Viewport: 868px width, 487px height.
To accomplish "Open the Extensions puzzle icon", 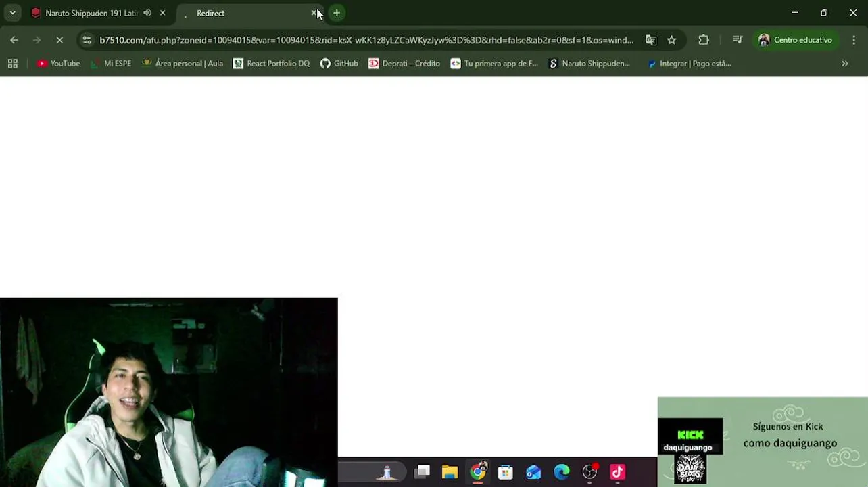I will [x=704, y=40].
